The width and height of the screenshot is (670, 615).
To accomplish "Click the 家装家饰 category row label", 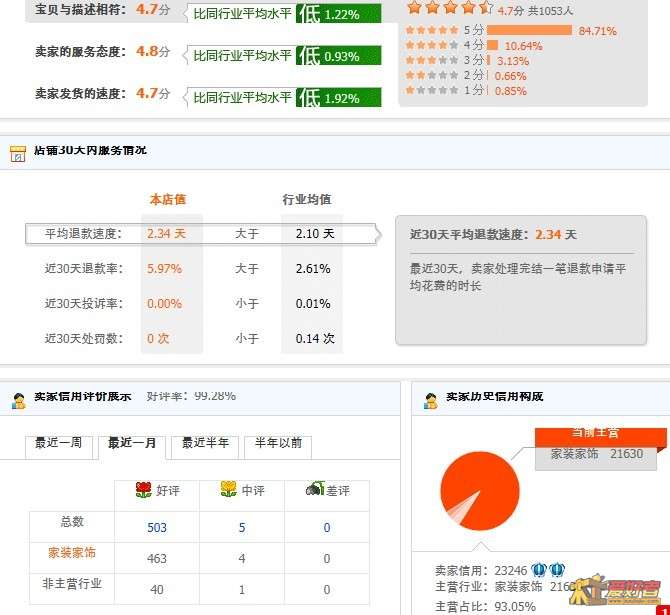I will pos(72,553).
